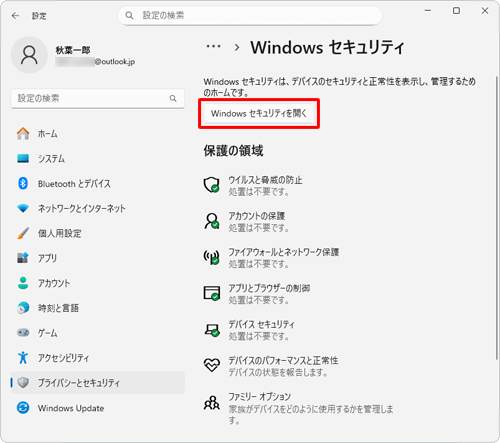The image size is (500, 443).
Task: Click user name 秋葉一郎
Action: 73,50
